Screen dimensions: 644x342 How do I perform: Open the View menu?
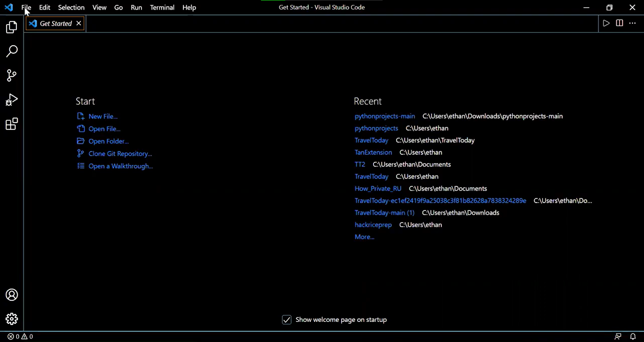click(x=99, y=7)
